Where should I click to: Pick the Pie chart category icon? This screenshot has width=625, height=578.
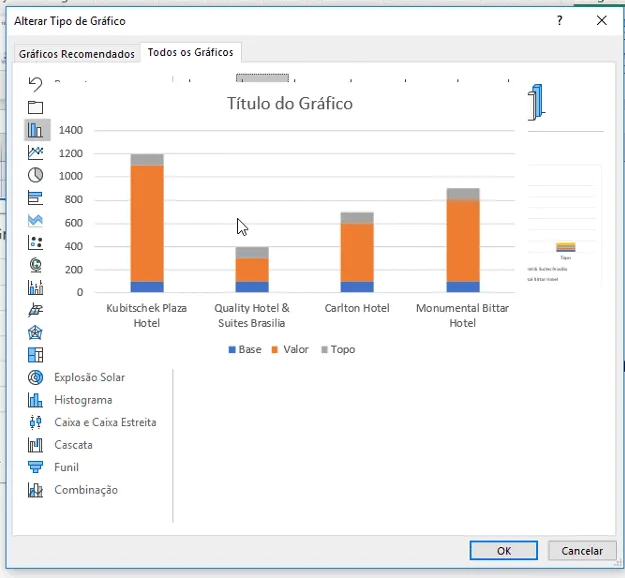click(35, 175)
